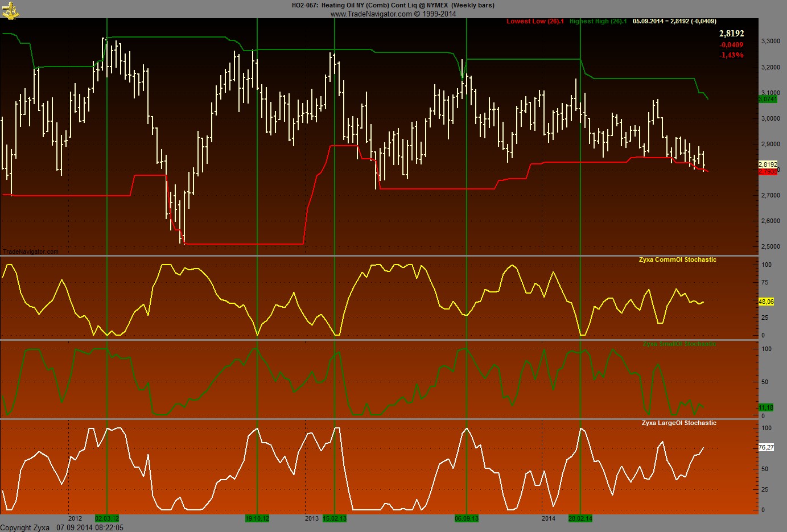
Task: Select the 19.10.12 date marker
Action: [x=257, y=518]
